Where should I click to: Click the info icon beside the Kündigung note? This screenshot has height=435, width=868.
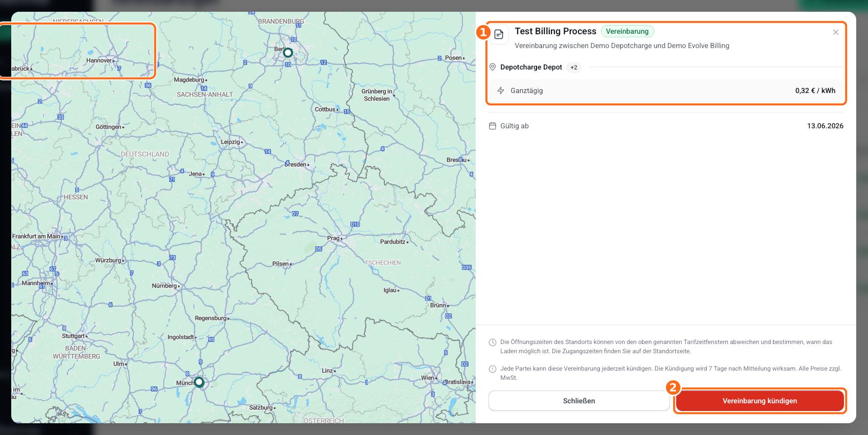pos(493,369)
